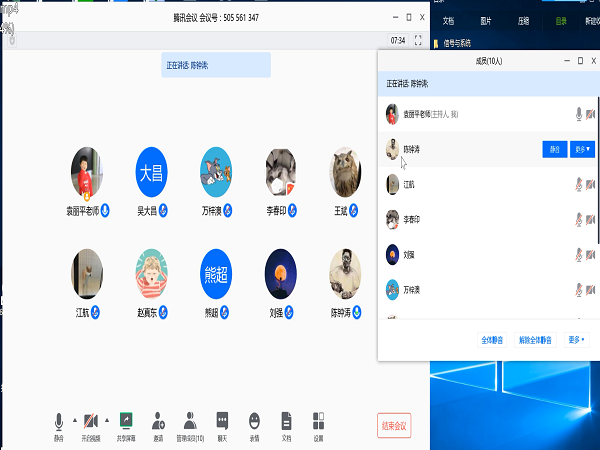Click muted mic icon beside 李春印 grid name
This screenshot has width=600, height=450.
(292, 210)
